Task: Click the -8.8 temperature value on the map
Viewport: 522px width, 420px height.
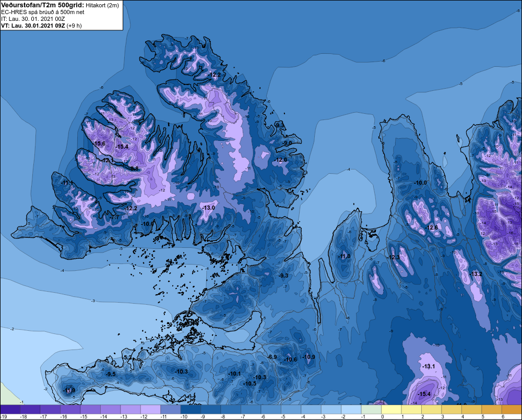Action: [x=134, y=169]
